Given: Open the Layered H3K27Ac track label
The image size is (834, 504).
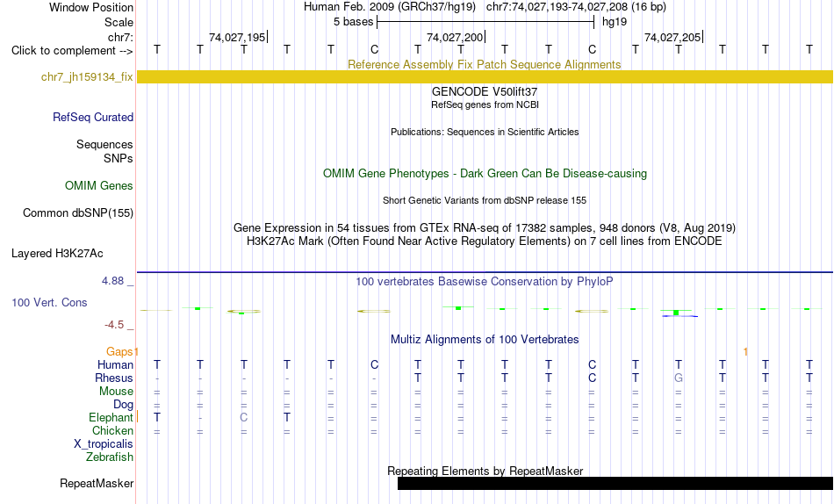Looking at the screenshot, I should [57, 254].
